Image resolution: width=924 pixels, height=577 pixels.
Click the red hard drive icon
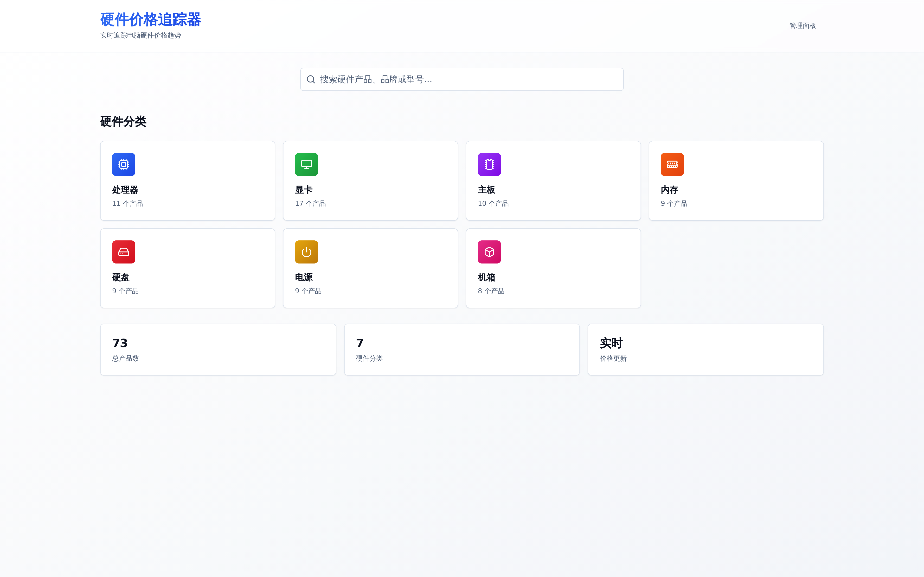pos(123,252)
